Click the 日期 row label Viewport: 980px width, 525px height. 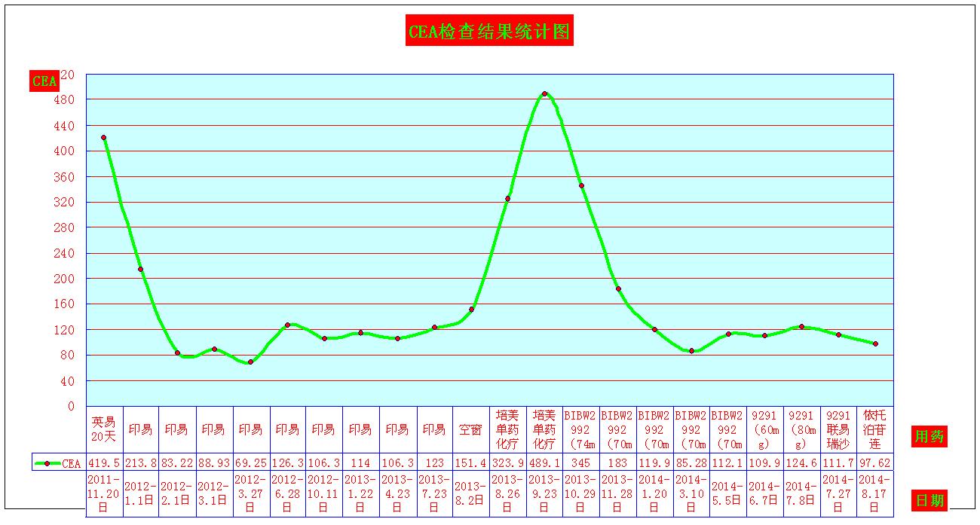(x=929, y=499)
